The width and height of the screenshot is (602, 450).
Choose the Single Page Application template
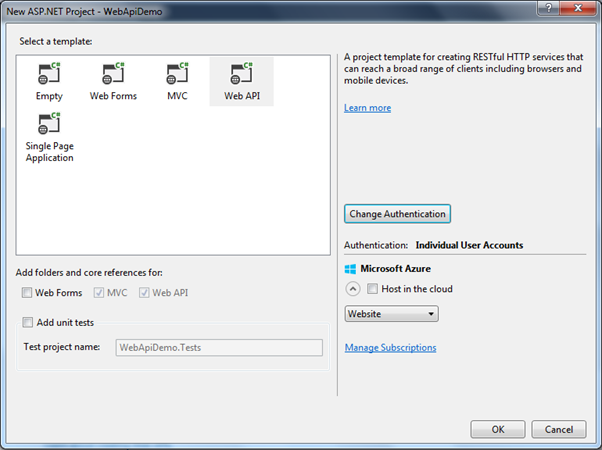point(49,137)
